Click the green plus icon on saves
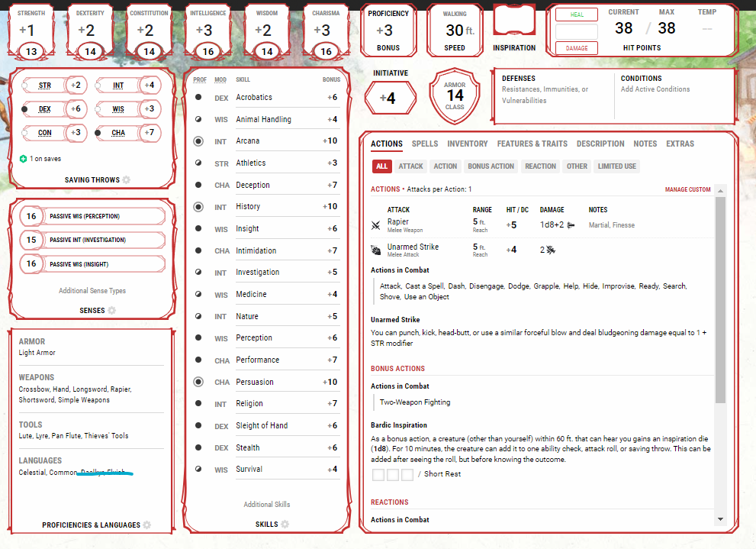This screenshot has width=756, height=549. click(23, 159)
